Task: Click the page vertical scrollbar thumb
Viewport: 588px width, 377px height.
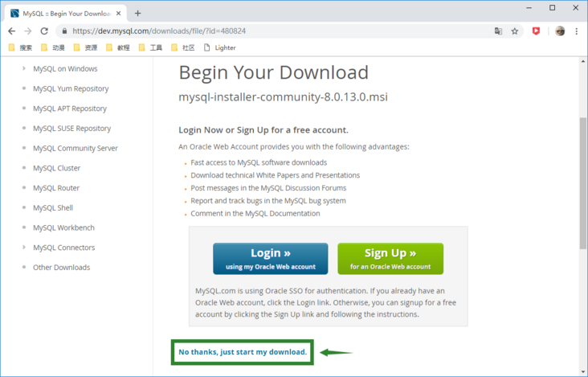Action: (x=582, y=183)
